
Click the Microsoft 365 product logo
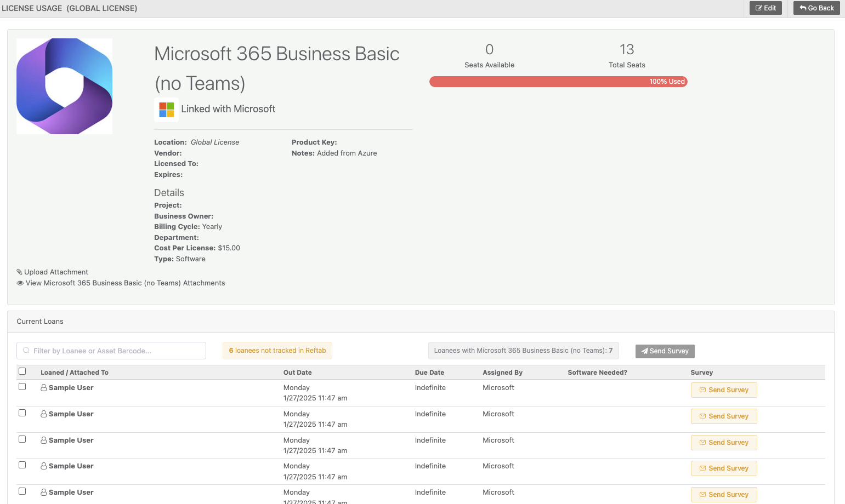click(x=64, y=85)
